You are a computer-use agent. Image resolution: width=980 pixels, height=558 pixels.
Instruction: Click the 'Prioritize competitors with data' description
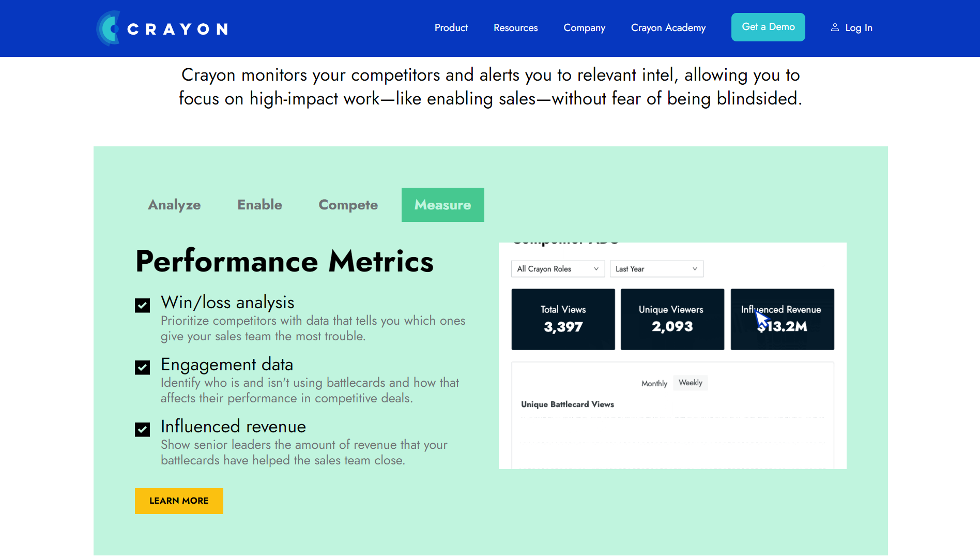coord(313,328)
